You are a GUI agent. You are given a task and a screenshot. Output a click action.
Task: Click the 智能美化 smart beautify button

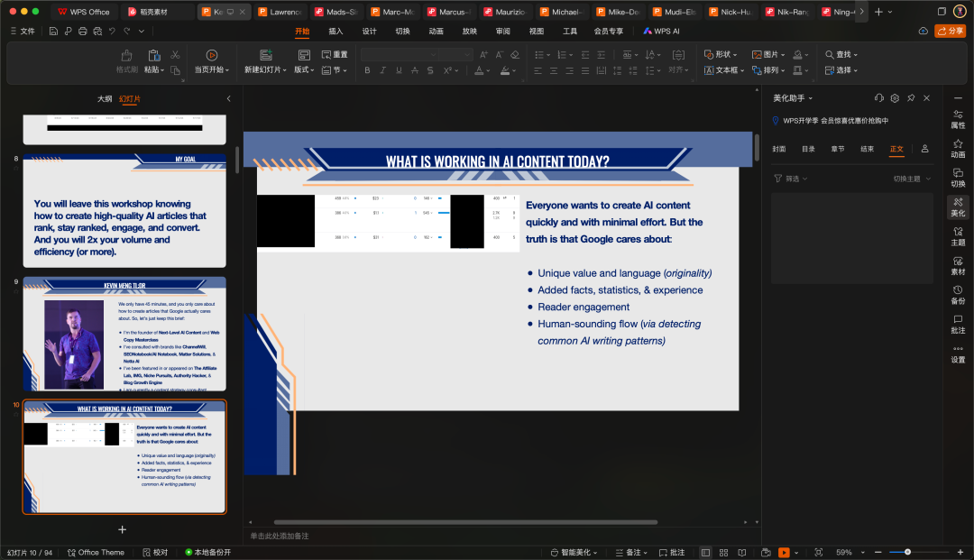point(574,553)
